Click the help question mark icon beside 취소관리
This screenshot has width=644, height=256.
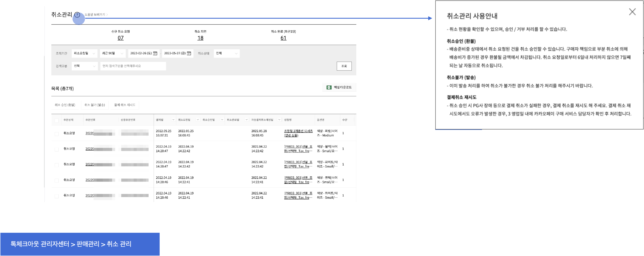(77, 15)
